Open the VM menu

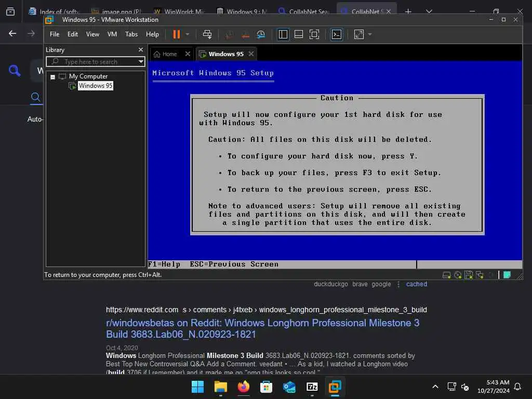(112, 34)
